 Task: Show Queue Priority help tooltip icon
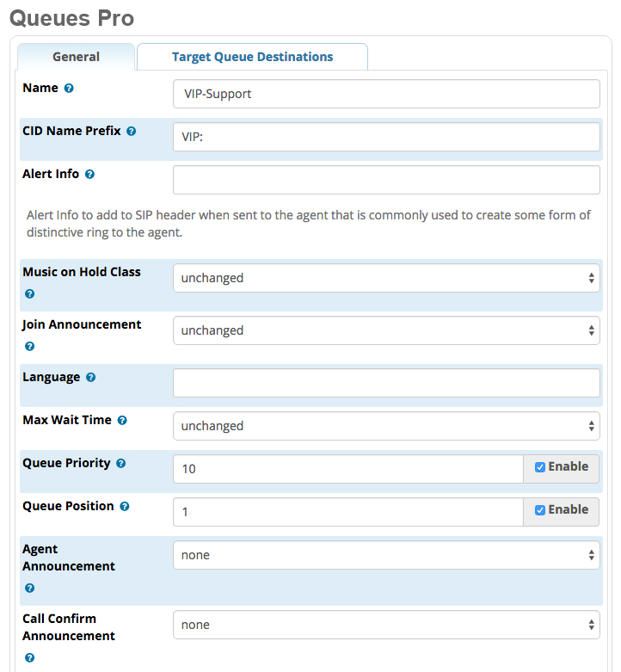[121, 463]
